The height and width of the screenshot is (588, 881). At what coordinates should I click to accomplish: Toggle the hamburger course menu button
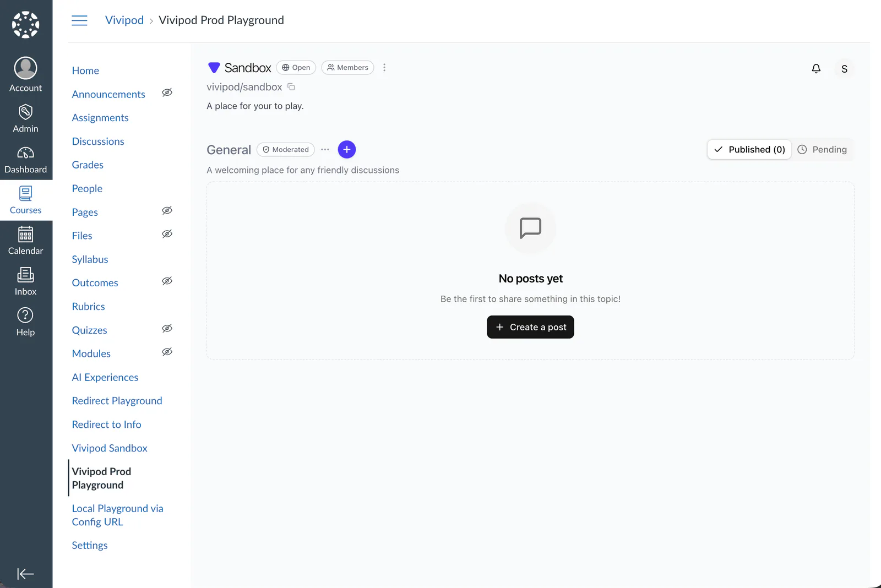coord(80,20)
